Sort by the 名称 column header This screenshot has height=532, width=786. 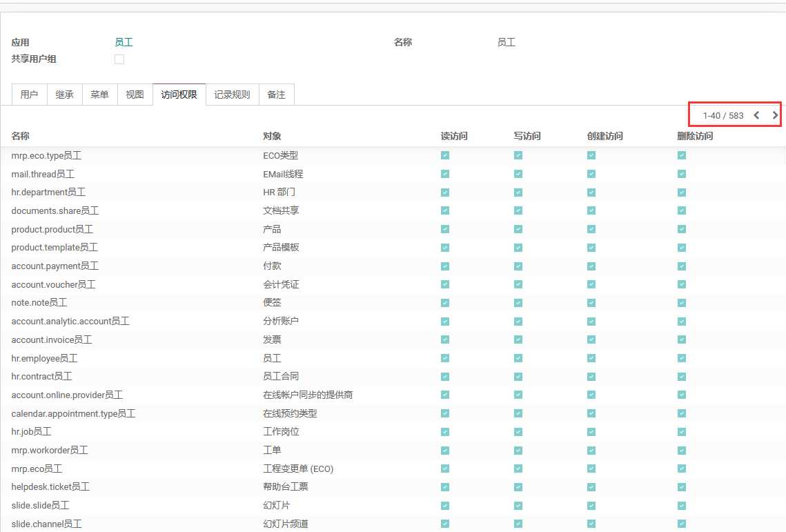tap(21, 136)
